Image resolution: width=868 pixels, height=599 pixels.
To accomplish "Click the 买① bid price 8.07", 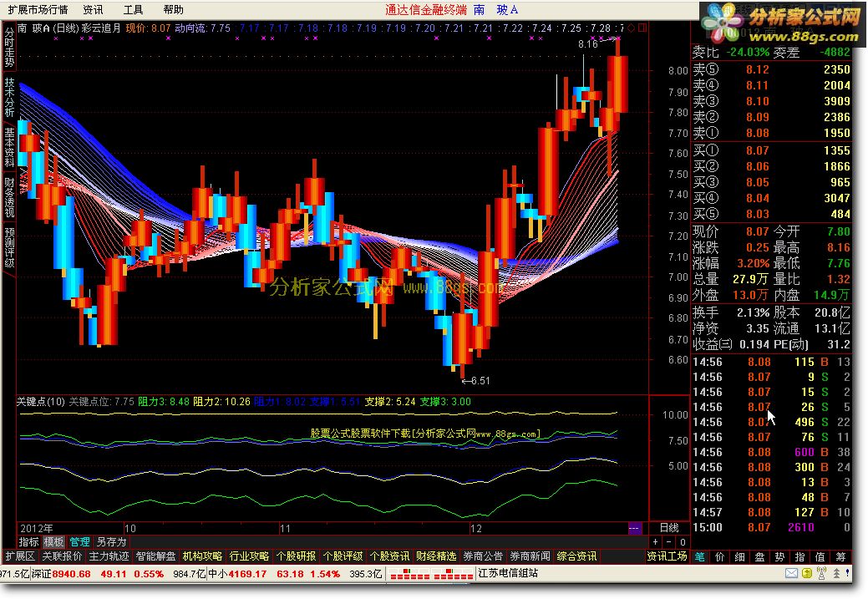I will click(757, 150).
